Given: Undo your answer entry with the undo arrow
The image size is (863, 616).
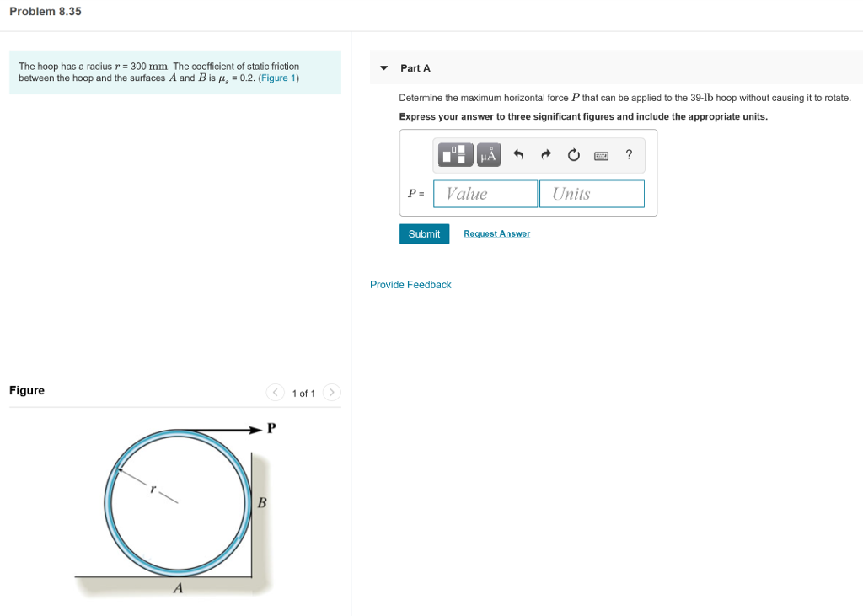Looking at the screenshot, I should [x=518, y=154].
